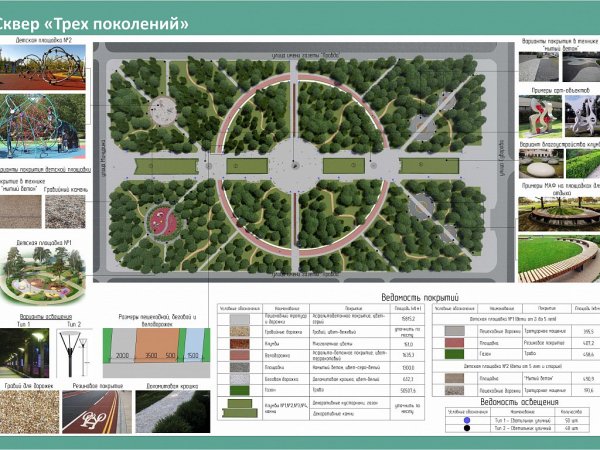This screenshot has width=600, height=450.
Task: Click the red rubber coating swatch for playground №1
Action: tap(454, 342)
